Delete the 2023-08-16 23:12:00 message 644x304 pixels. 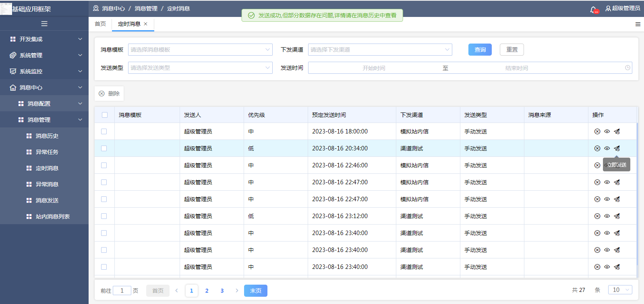[597, 216]
